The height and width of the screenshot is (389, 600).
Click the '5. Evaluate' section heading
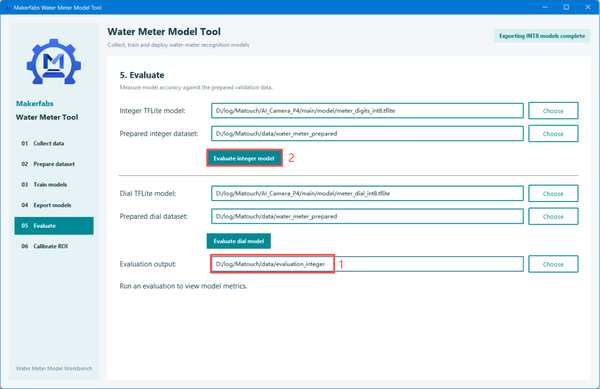coord(142,75)
